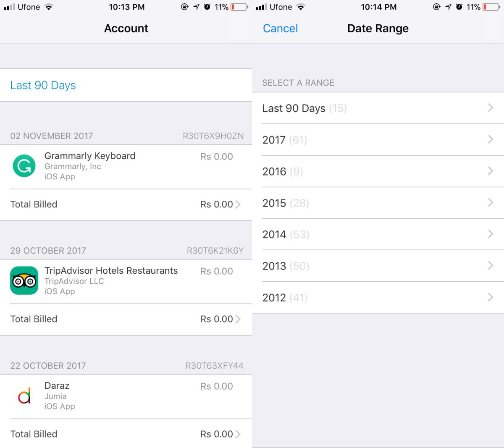
Task: Tap the Wi-Fi icon in left status bar
Action: [x=49, y=7]
